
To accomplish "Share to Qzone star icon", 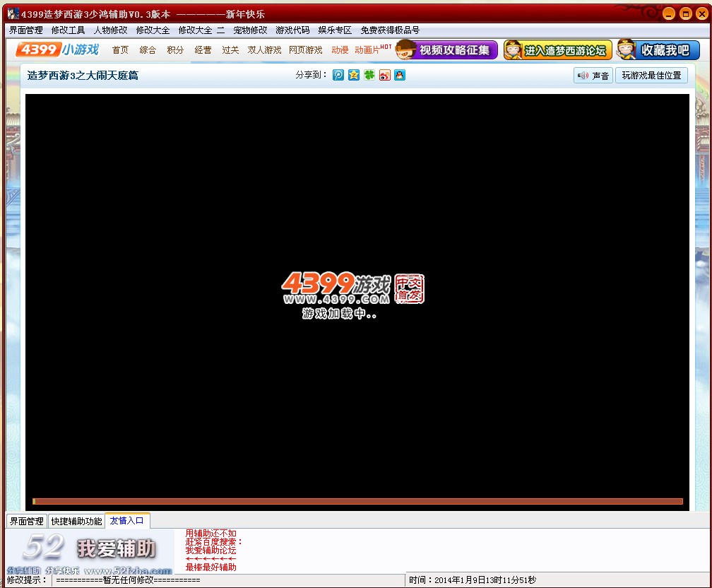I will click(354, 75).
